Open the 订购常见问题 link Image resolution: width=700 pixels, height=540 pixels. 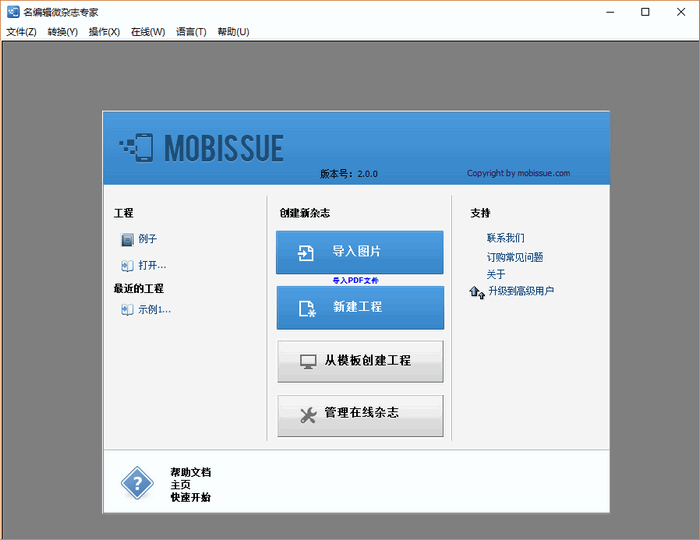click(515, 257)
